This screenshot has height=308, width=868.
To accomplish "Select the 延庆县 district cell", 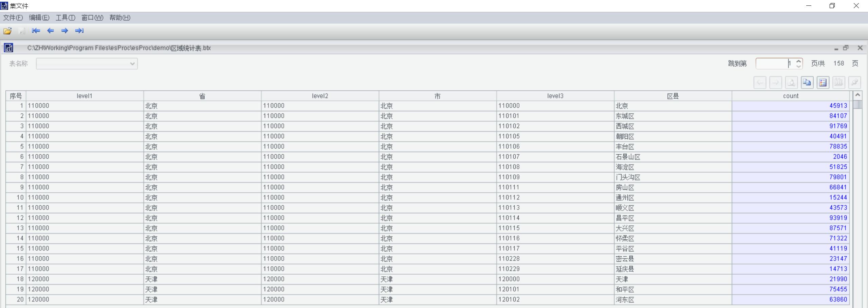I will click(673, 269).
